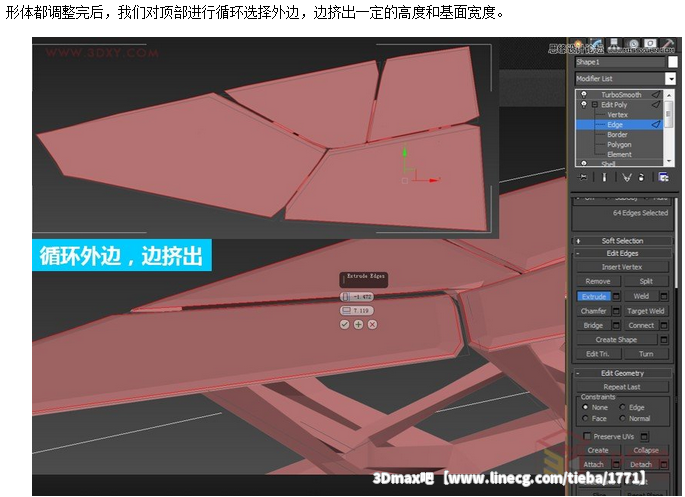The width and height of the screenshot is (685, 497).
Task: Click the green plus Apply and Continue icon
Action: tap(358, 324)
